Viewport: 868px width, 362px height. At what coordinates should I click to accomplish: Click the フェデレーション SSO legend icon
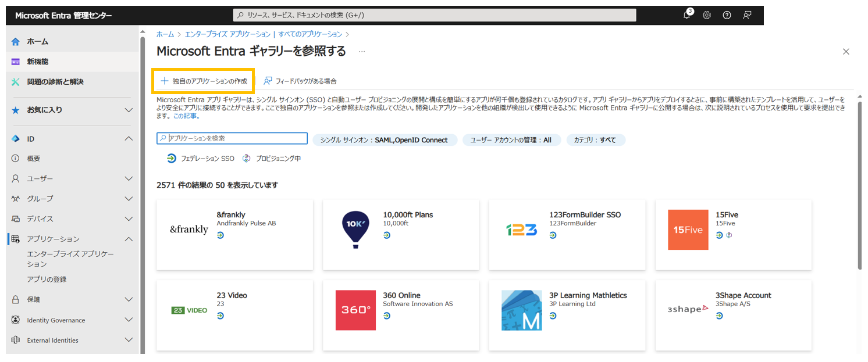pyautogui.click(x=171, y=158)
